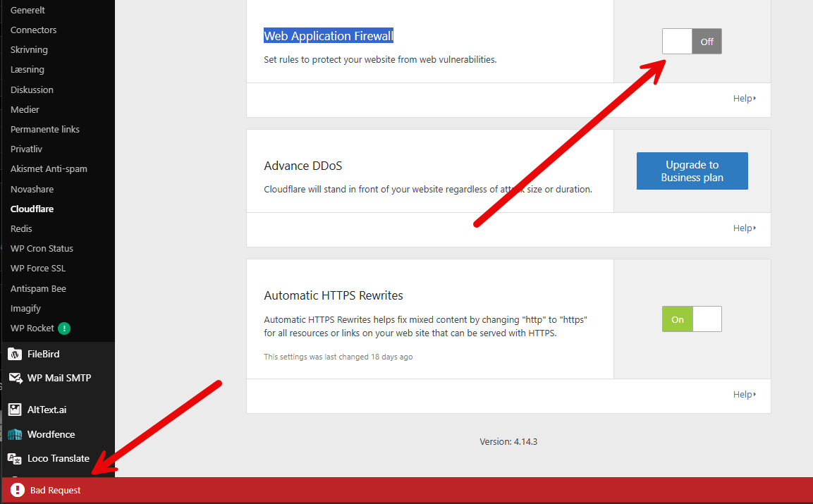Viewport: 813px width, 504px height.
Task: Click the Loco Translate icon
Action: (15, 458)
